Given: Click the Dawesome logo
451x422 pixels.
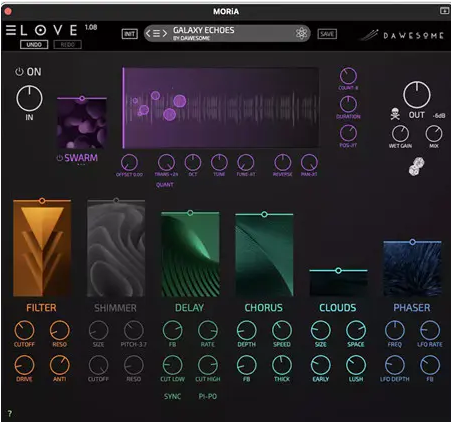Looking at the screenshot, I should (x=403, y=35).
